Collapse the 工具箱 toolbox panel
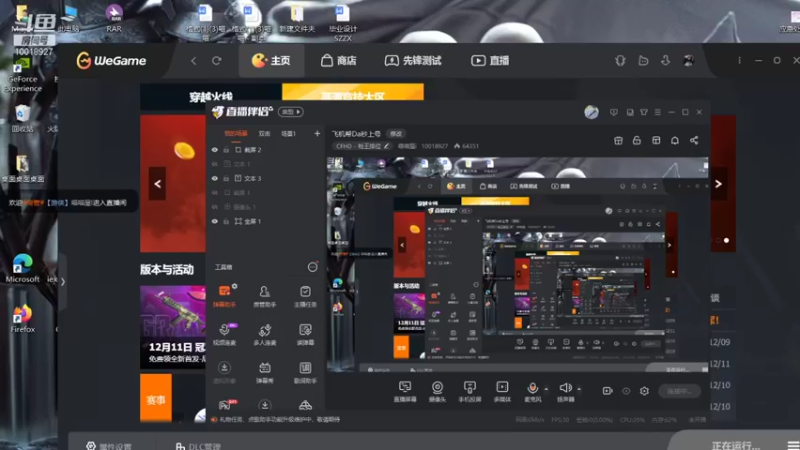The width and height of the screenshot is (800, 450). (x=312, y=267)
